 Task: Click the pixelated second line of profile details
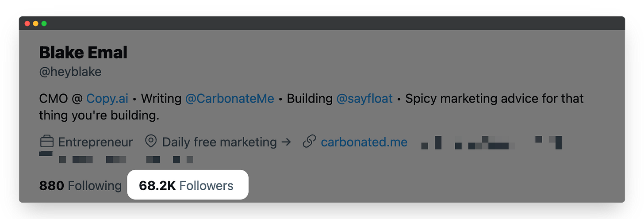pyautogui.click(x=116, y=157)
